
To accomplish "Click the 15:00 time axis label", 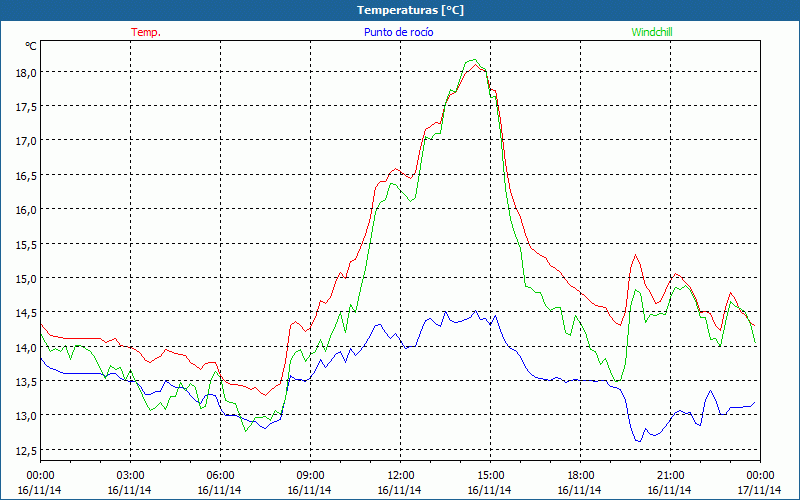I will click(x=491, y=475).
